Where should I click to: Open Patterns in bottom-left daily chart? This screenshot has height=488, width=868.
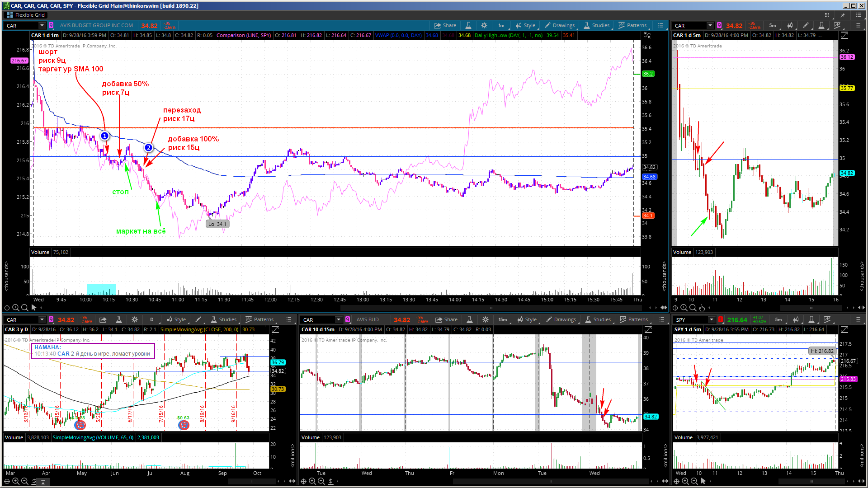point(259,320)
